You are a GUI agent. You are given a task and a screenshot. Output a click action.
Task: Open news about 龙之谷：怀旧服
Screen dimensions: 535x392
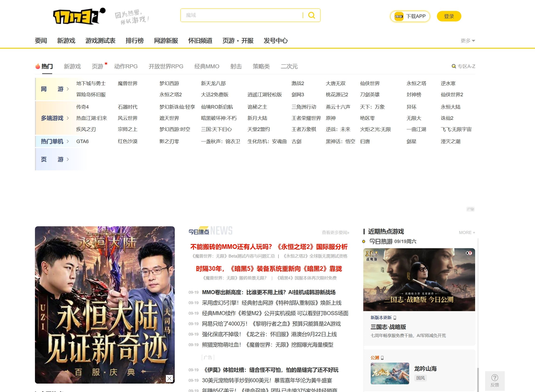coord(269,334)
